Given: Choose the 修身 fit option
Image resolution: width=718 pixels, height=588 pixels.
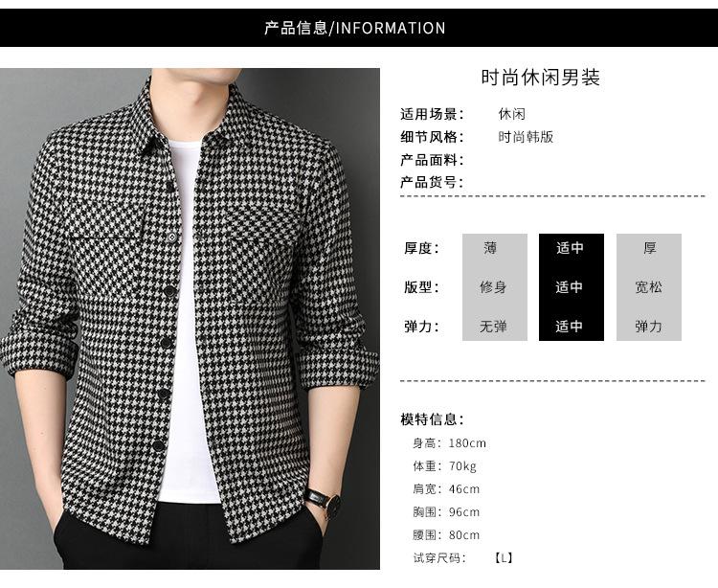Looking at the screenshot, I should pyautogui.click(x=495, y=287).
